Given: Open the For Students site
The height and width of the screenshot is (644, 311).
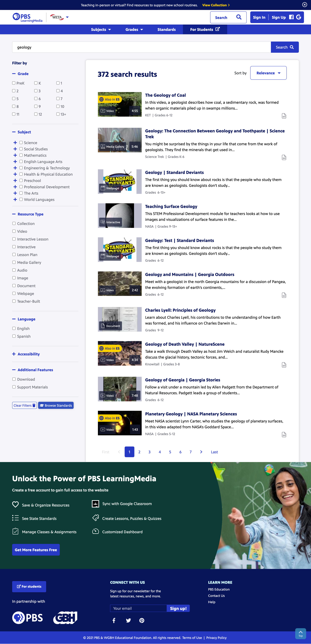Looking at the screenshot, I should (205, 29).
